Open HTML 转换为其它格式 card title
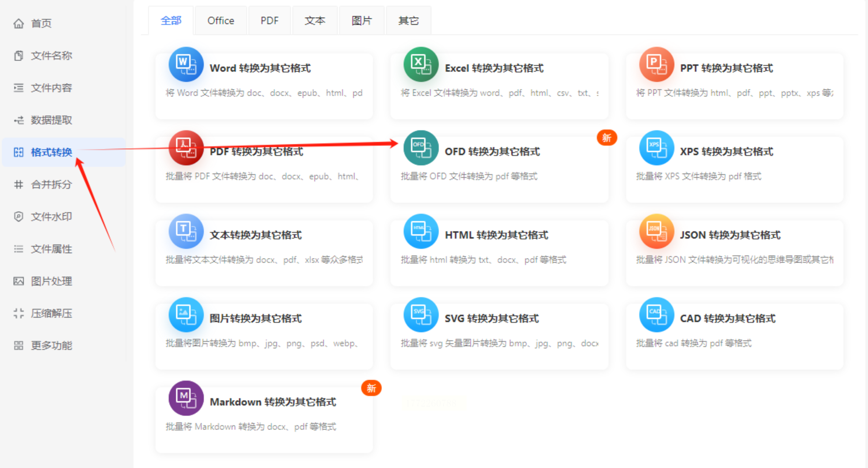Image resolution: width=868 pixels, height=468 pixels. [496, 235]
